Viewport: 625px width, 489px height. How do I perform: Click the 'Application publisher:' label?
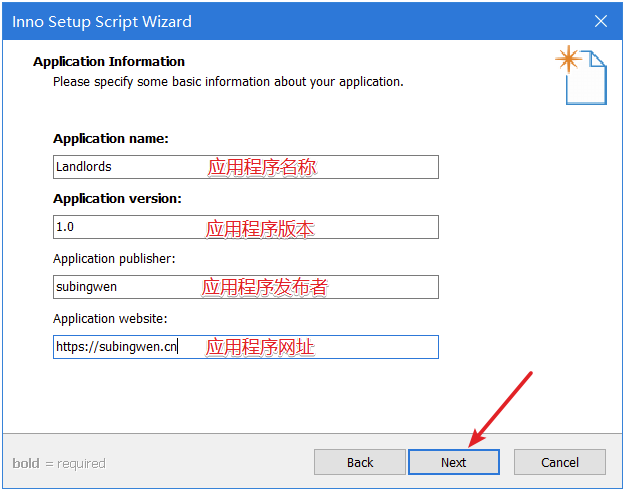114,259
